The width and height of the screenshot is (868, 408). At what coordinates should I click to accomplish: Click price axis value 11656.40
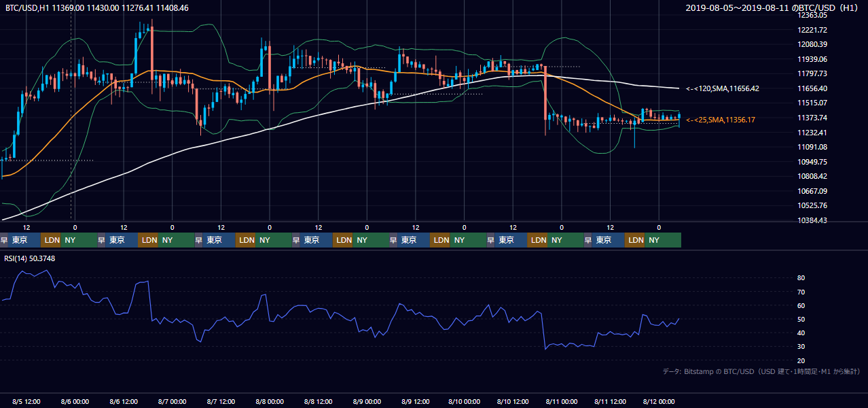pos(812,88)
